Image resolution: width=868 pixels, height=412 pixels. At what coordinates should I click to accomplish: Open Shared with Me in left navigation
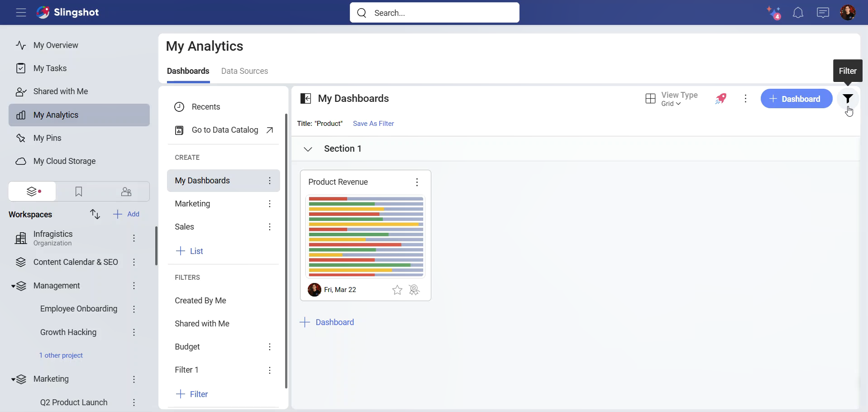coord(79,91)
